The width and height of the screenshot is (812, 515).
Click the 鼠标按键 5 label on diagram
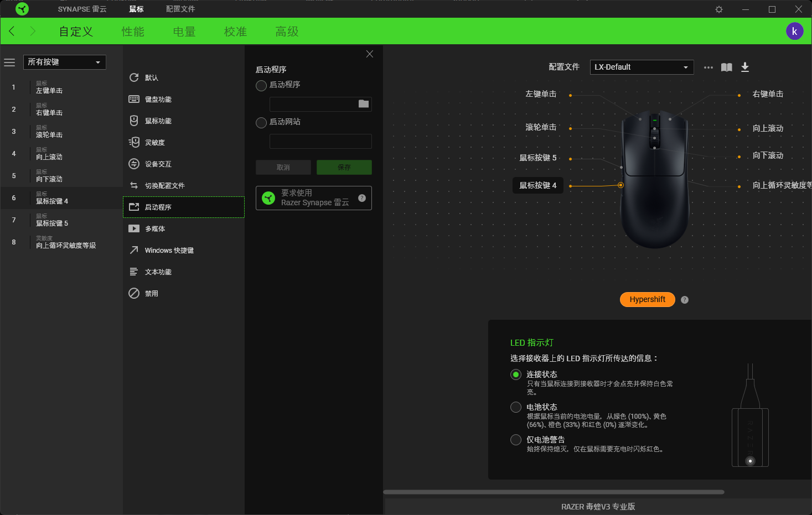click(538, 158)
